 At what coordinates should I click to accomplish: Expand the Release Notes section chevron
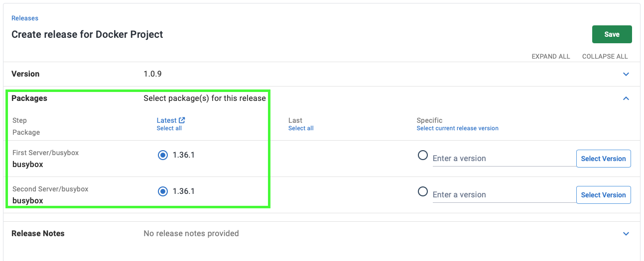(626, 234)
